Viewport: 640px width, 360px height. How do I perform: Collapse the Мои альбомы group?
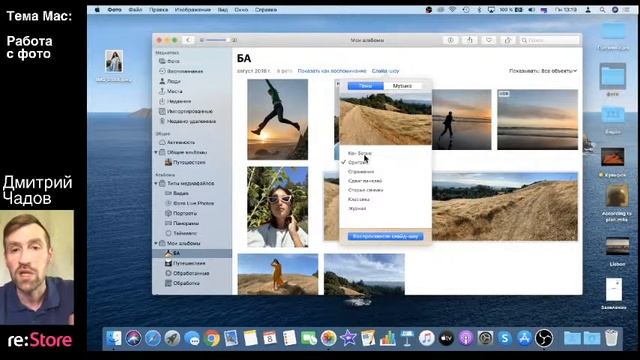coord(156,243)
